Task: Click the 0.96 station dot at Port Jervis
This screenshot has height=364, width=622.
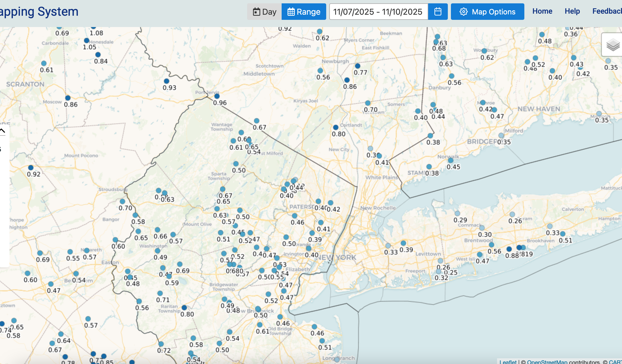Action: (217, 96)
